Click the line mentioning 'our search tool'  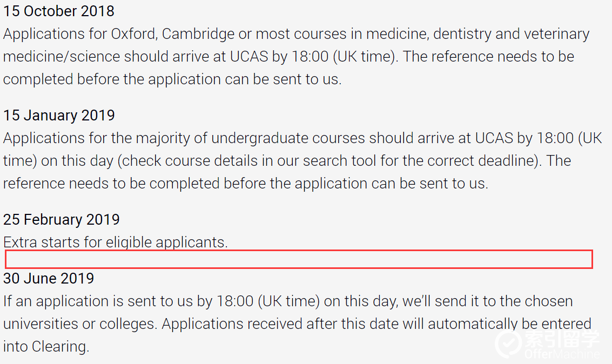point(287,161)
